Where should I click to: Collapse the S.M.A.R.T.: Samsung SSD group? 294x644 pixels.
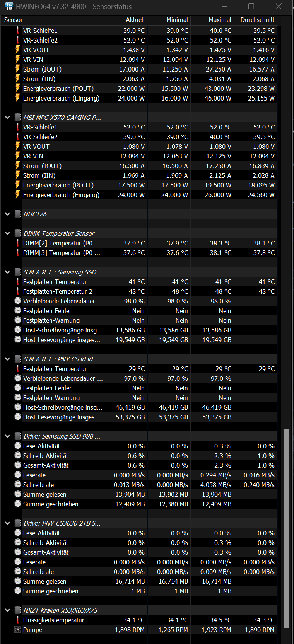pyautogui.click(x=7, y=272)
